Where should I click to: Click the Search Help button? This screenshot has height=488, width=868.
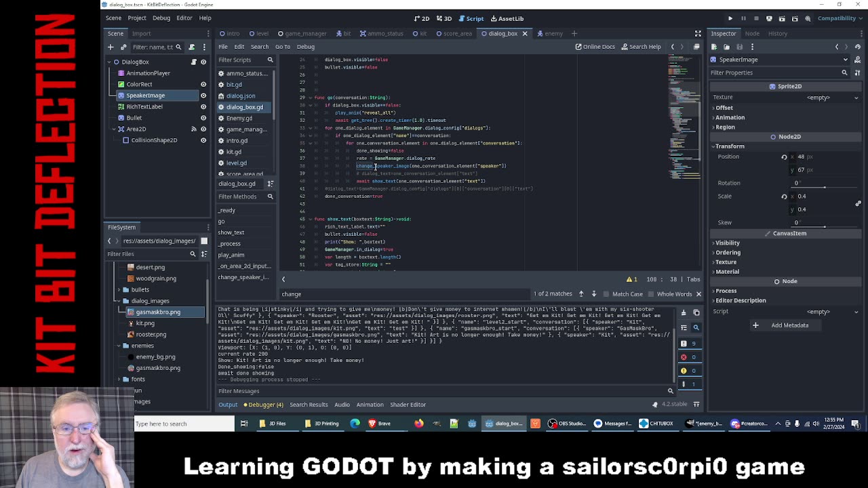[640, 47]
